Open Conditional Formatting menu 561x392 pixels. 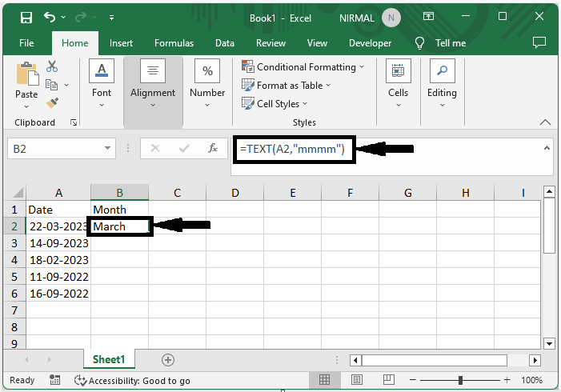pos(303,67)
